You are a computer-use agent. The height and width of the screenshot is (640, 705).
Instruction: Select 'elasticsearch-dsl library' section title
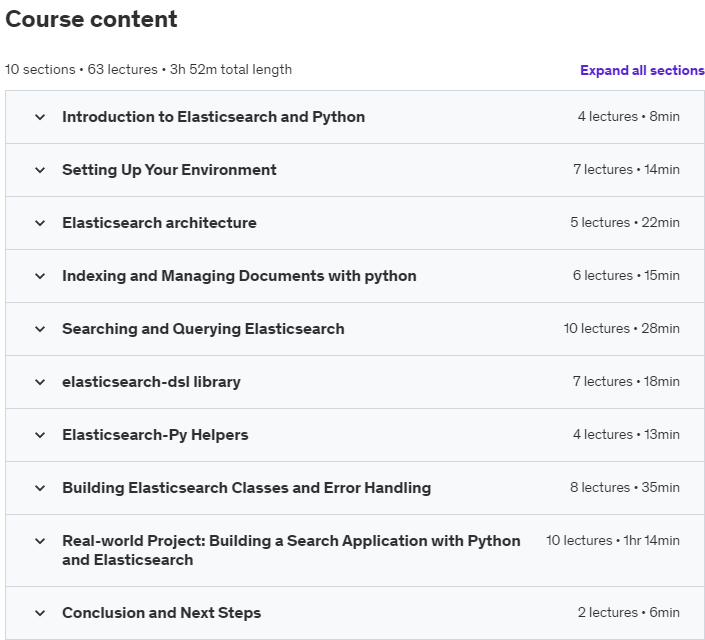151,382
